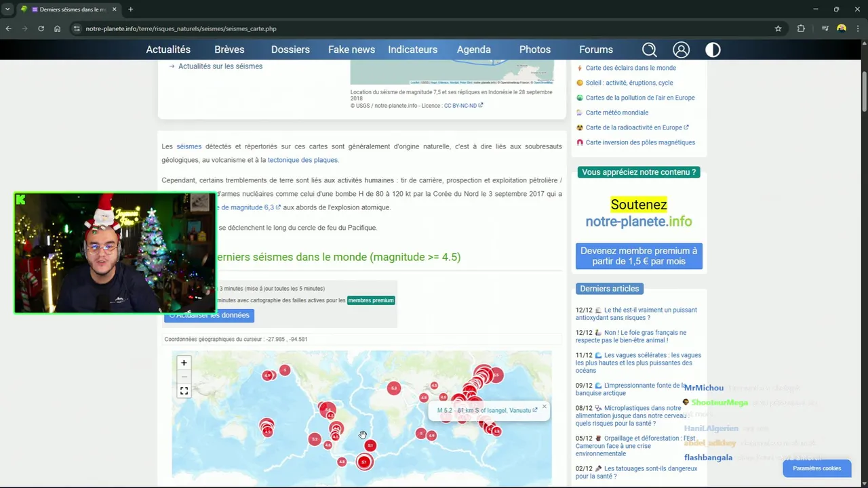868x488 pixels.
Task: Close the Isangel, Vanuatu map popup
Action: point(544,407)
